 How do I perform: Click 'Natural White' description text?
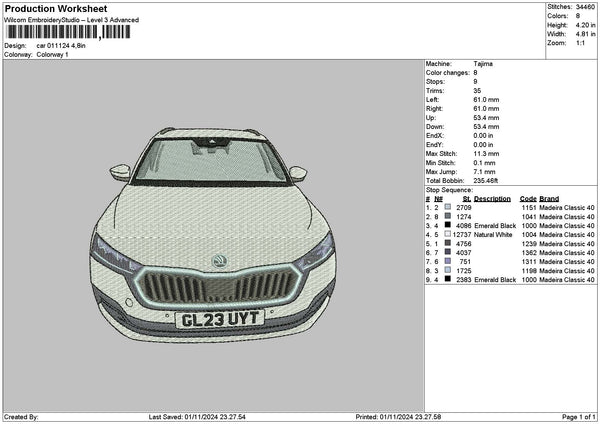493,235
